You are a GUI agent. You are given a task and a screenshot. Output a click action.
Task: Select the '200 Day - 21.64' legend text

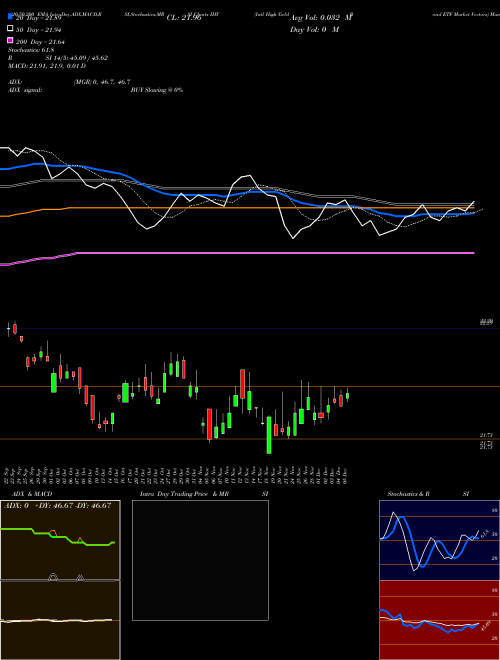click(x=40, y=42)
